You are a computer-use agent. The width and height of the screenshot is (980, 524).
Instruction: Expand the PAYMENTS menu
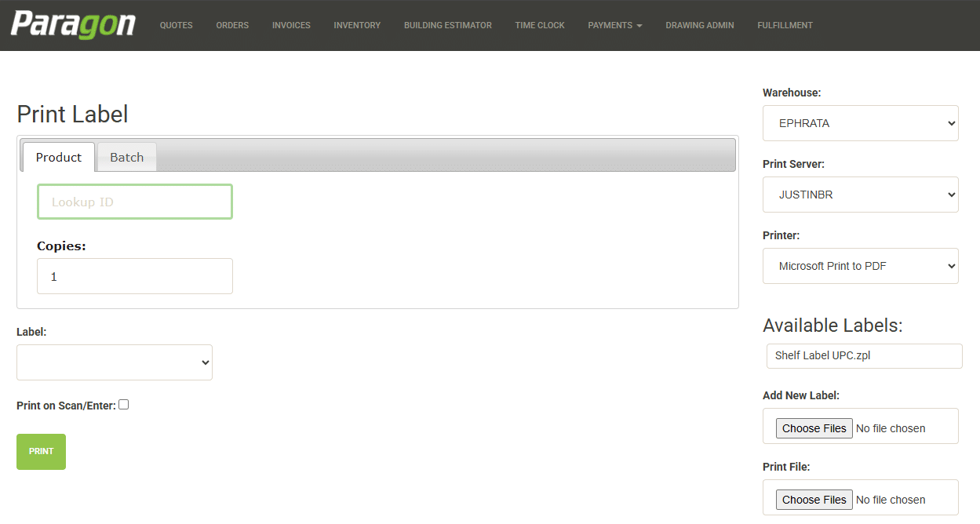pyautogui.click(x=614, y=24)
